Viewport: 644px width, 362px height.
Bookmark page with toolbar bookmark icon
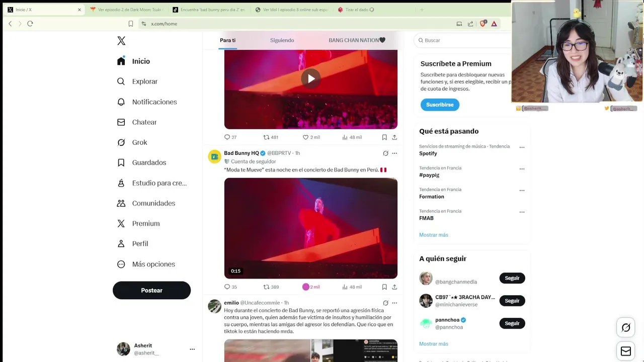coord(131,24)
